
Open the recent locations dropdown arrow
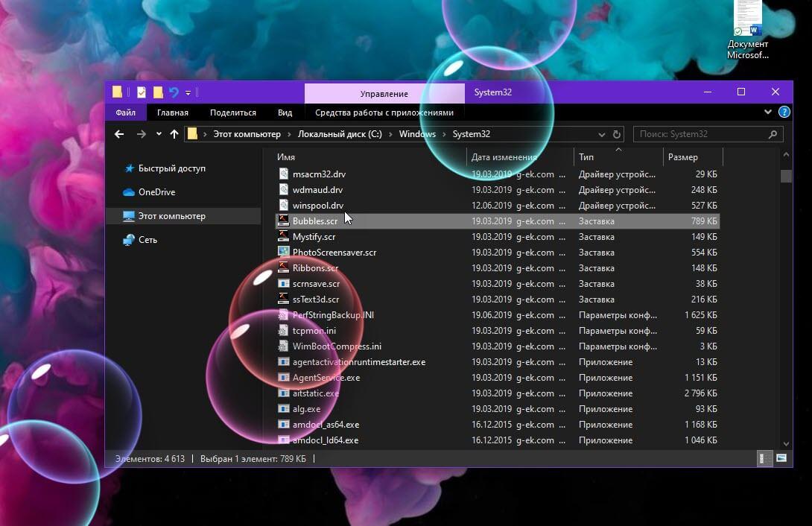159,134
